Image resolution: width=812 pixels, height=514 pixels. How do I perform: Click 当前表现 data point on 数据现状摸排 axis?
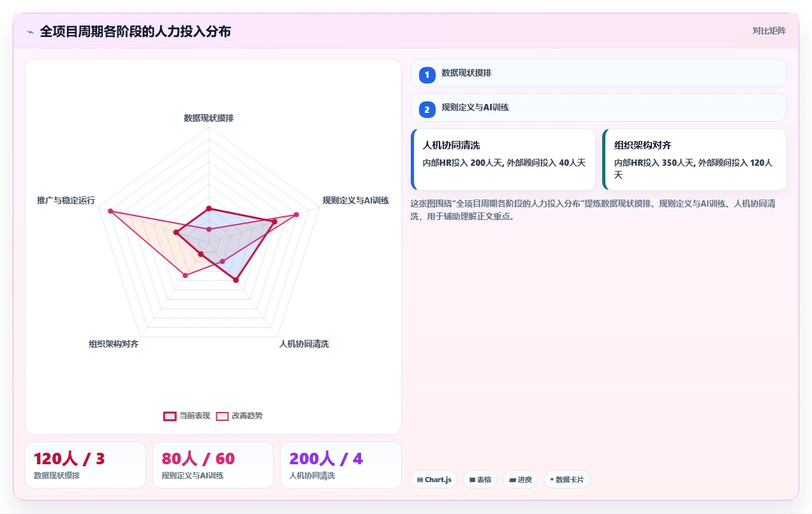coord(209,209)
